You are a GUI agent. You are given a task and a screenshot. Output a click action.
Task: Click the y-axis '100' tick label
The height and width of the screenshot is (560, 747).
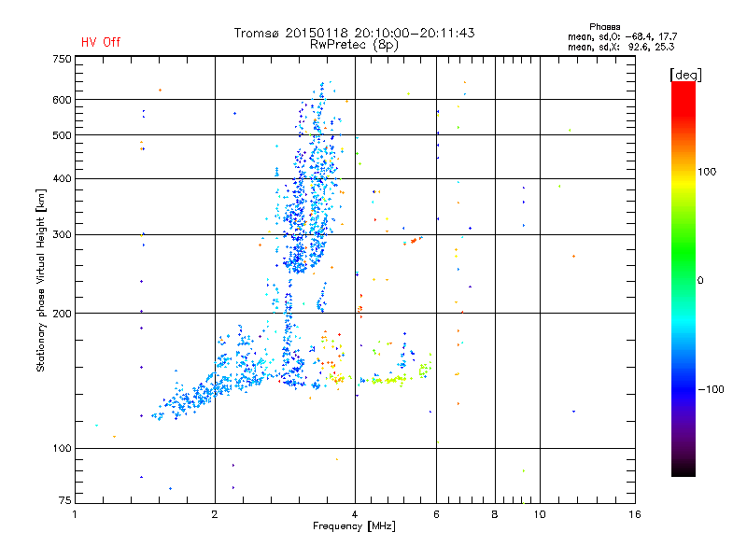pos(62,448)
